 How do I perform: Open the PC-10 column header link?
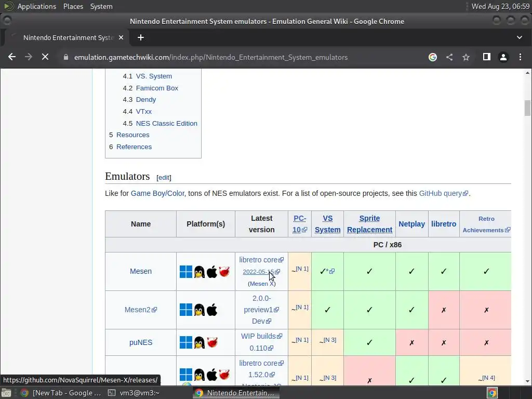point(300,224)
